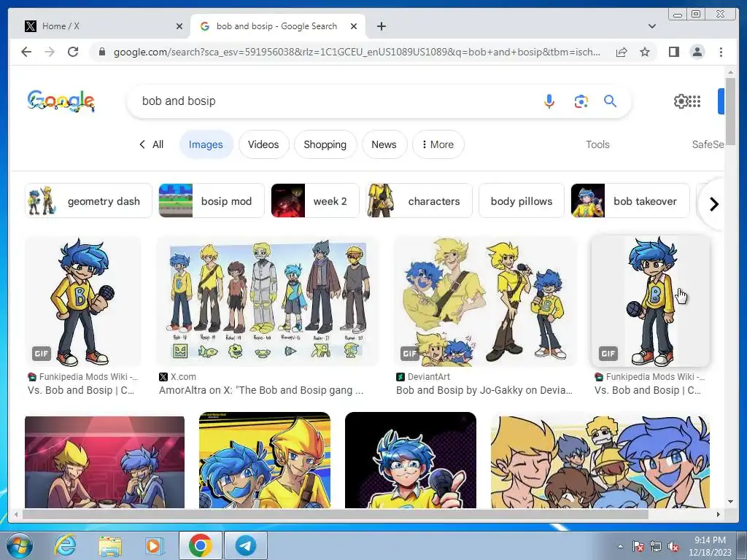Reload the current page
The height and width of the screenshot is (560, 747).
point(73,52)
